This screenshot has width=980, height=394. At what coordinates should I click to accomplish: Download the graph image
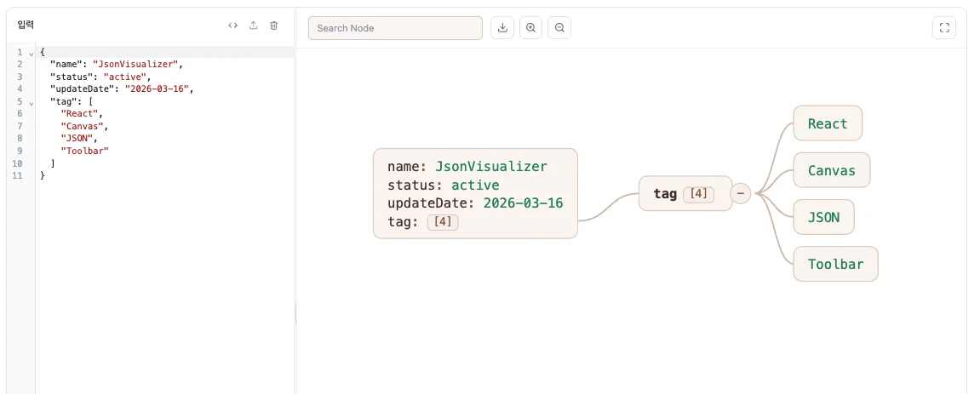coord(502,27)
